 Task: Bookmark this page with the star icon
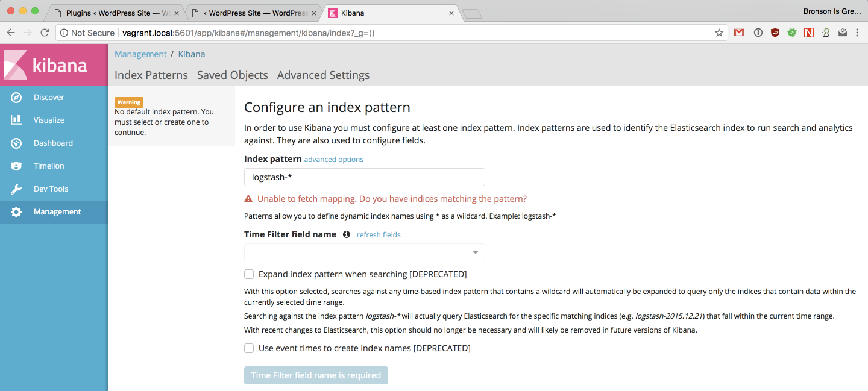pos(719,33)
